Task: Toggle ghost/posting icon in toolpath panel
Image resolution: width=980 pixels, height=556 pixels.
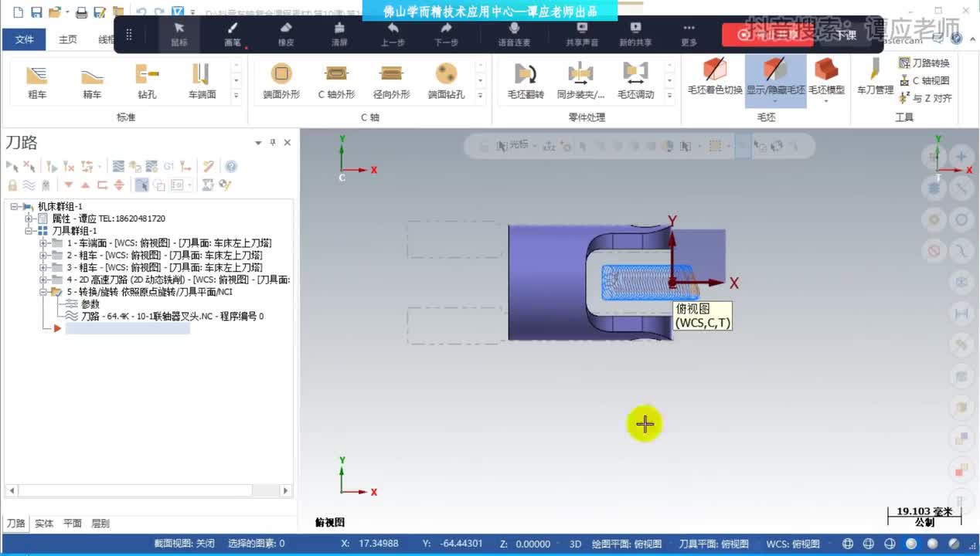Action: pos(46,185)
